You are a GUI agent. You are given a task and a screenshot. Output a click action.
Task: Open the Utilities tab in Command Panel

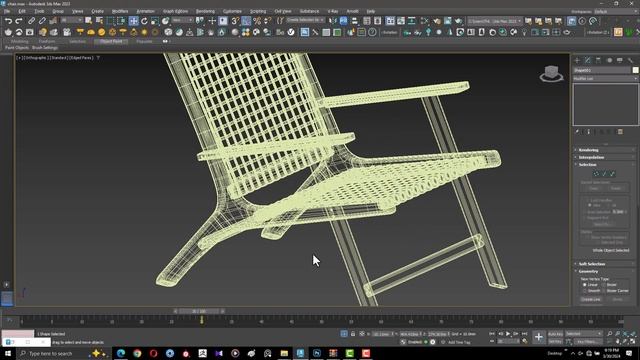coord(630,60)
